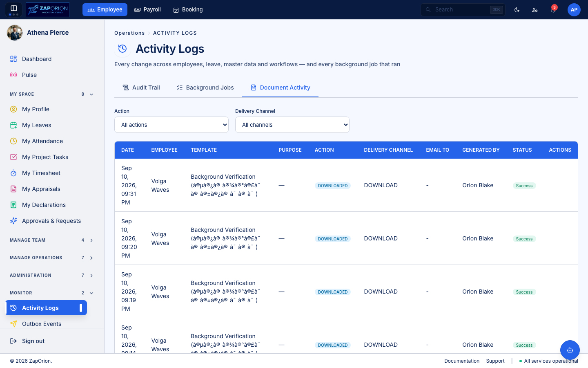Click DOWNLOADED badge in 09:31 PM row
The image size is (588, 368).
pyautogui.click(x=333, y=186)
